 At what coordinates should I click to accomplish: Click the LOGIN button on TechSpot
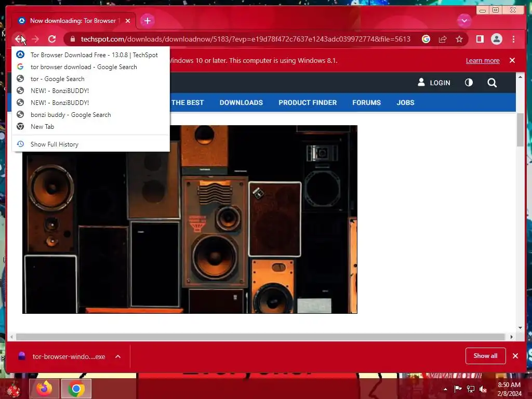[x=434, y=83]
